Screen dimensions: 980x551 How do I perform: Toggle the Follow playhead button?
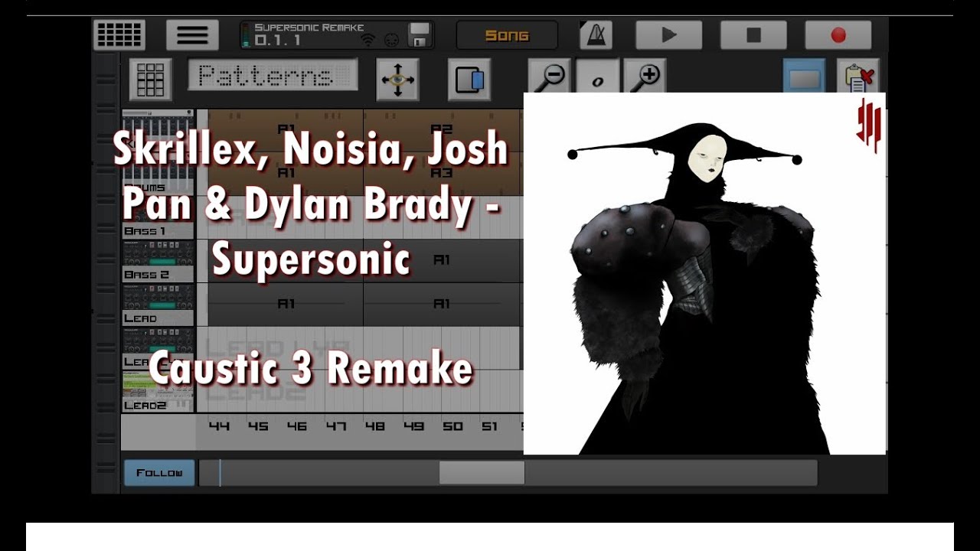point(159,473)
